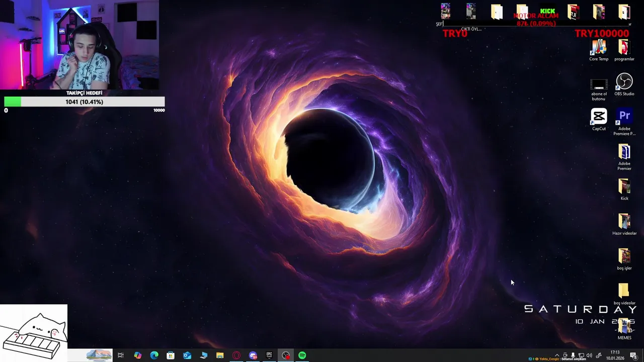Launch Opera GX from the taskbar
The image size is (644, 362).
(236, 355)
